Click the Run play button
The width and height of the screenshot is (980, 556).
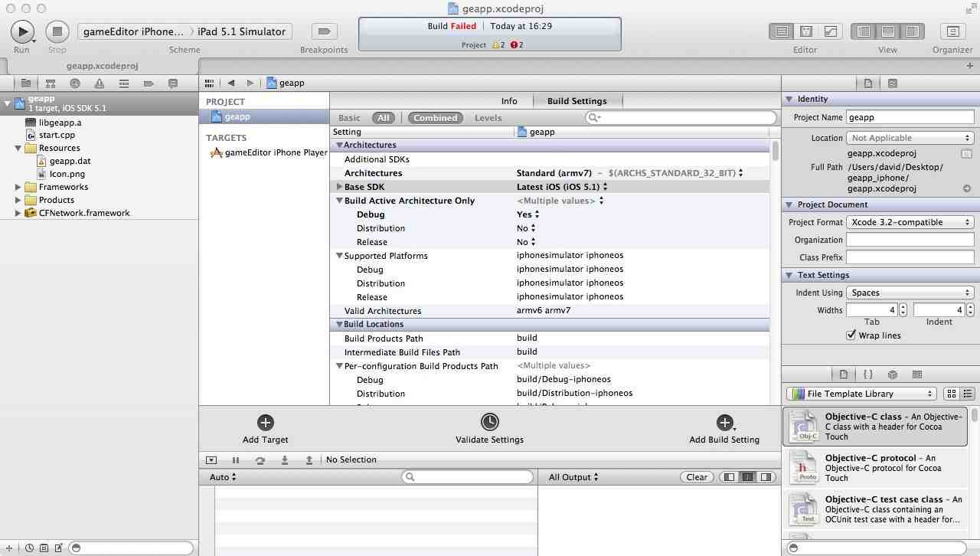(21, 31)
